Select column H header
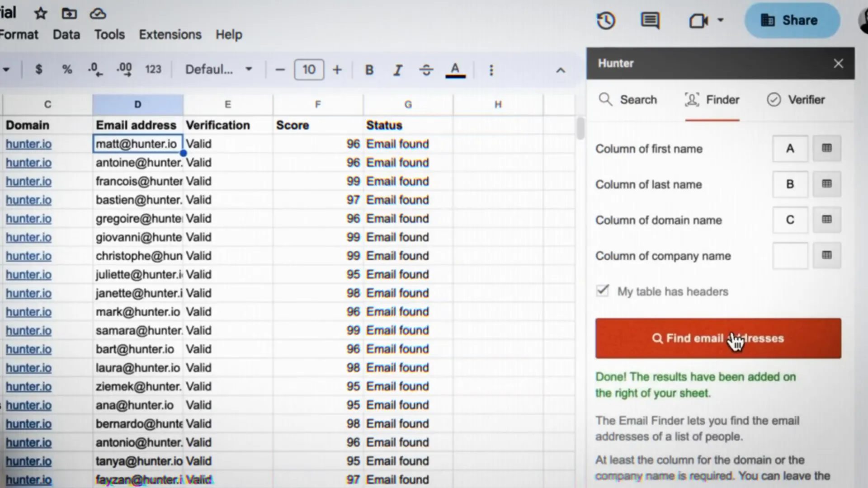 pyautogui.click(x=498, y=105)
